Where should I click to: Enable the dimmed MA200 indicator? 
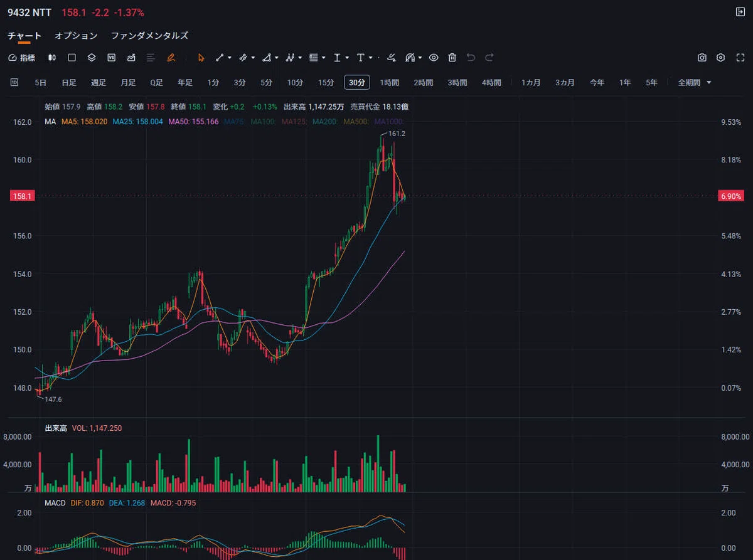(326, 122)
